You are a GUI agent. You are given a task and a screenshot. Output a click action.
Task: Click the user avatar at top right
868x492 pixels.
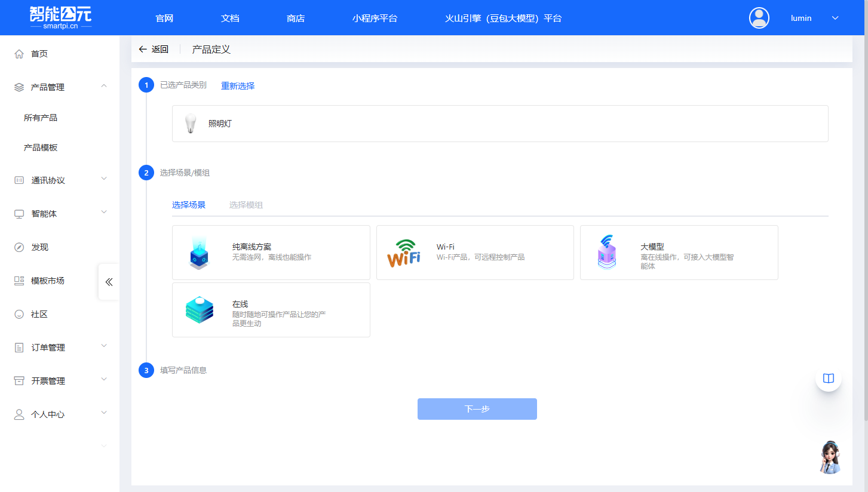(759, 17)
